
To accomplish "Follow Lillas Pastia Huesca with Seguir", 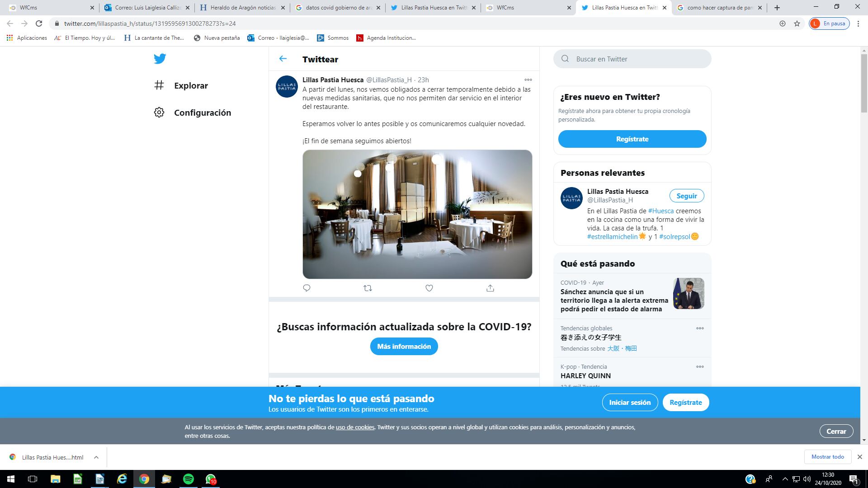I will [x=686, y=196].
